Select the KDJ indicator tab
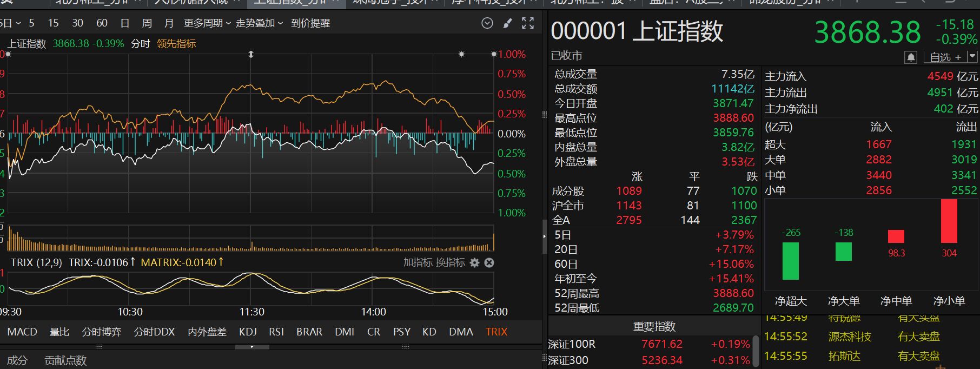The height and width of the screenshot is (369, 980). click(x=248, y=332)
